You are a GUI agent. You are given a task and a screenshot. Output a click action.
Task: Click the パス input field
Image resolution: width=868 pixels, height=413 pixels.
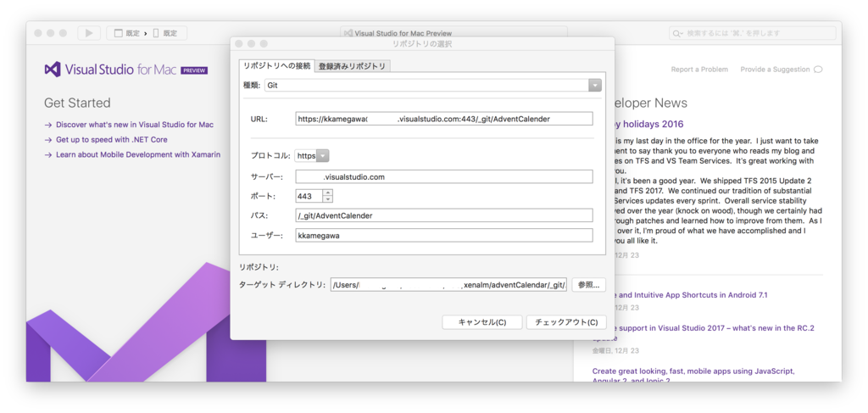444,215
